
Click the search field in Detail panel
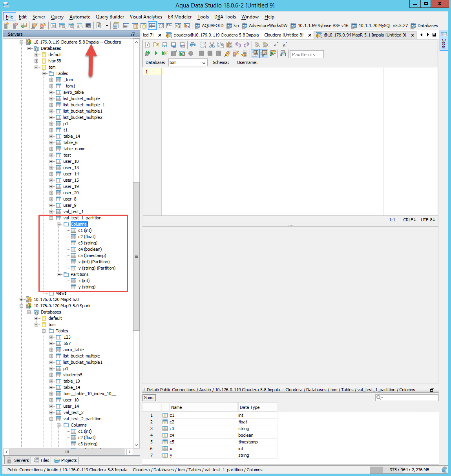coord(407,398)
